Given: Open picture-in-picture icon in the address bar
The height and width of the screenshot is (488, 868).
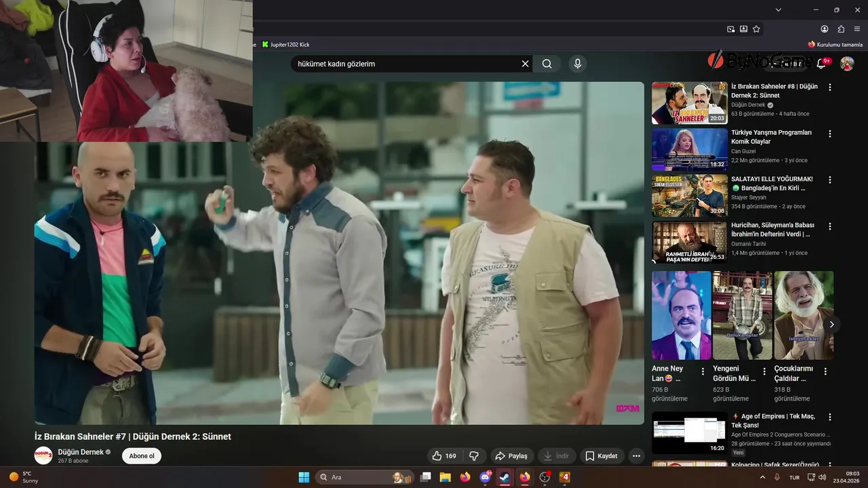Looking at the screenshot, I should (731, 29).
